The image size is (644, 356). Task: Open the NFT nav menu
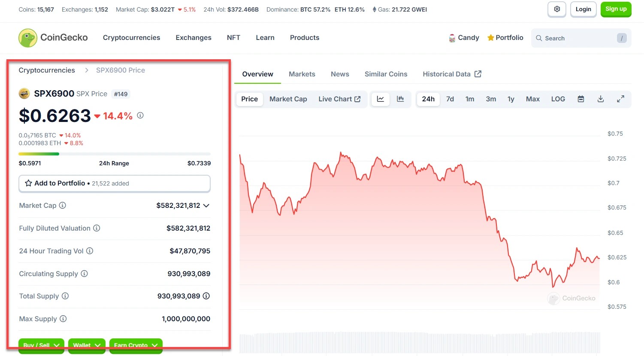click(233, 38)
